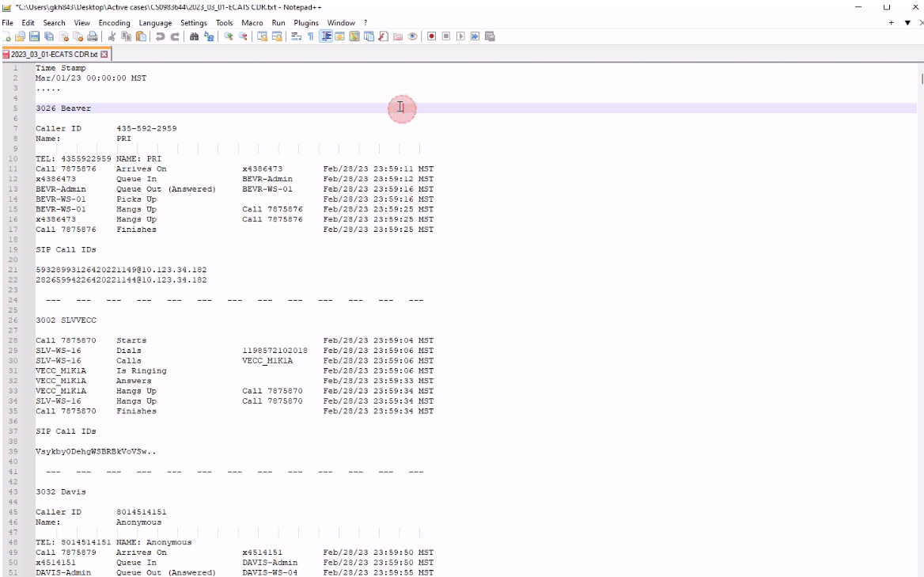Click caller ID '435-592-2959' text
Screen dimensions: 924x577
(146, 128)
